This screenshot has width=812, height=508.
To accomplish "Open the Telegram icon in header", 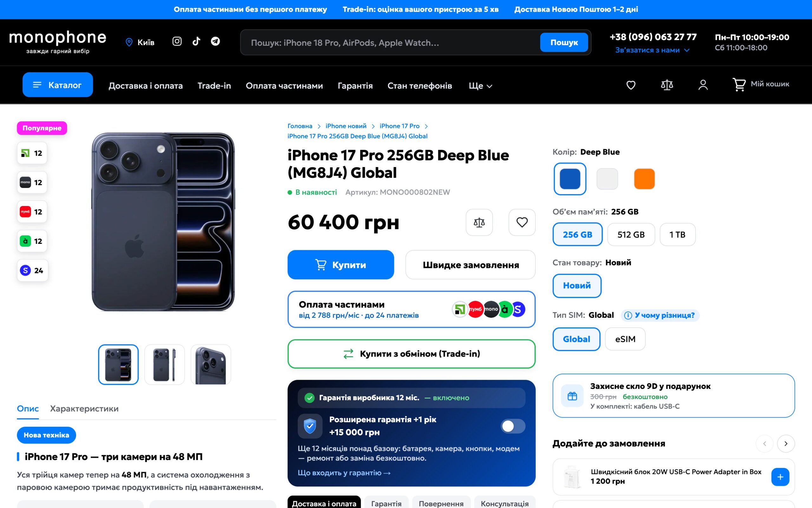I will (215, 41).
